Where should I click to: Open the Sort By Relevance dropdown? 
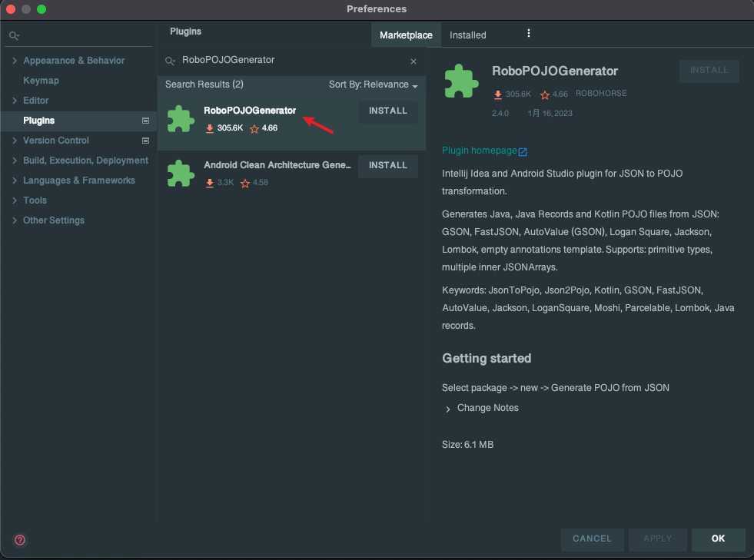(373, 84)
